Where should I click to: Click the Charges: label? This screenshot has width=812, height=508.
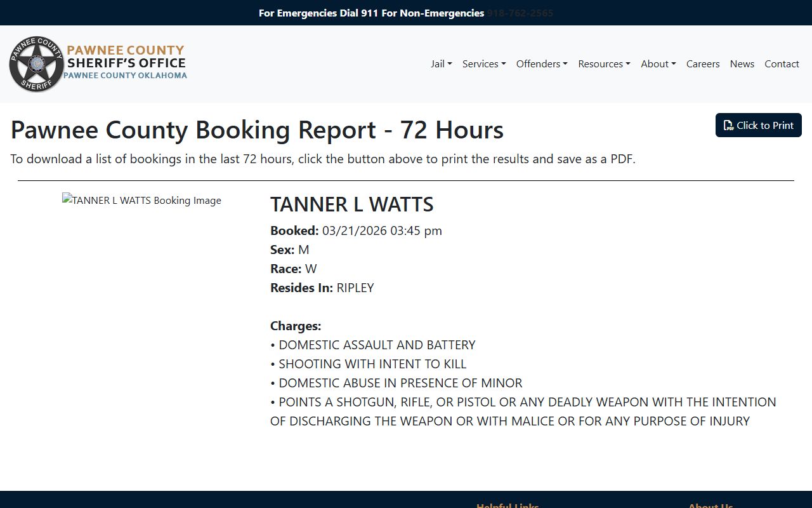pyautogui.click(x=296, y=326)
